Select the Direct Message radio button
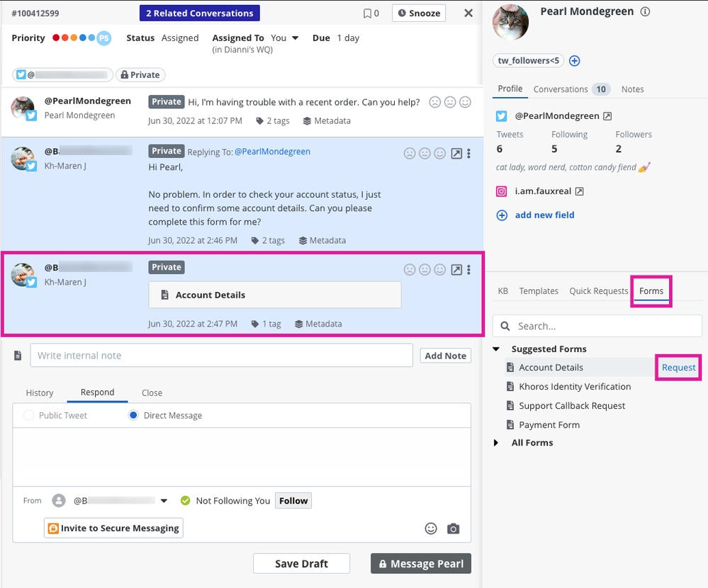Screen dimensions: 708x588 [133, 415]
